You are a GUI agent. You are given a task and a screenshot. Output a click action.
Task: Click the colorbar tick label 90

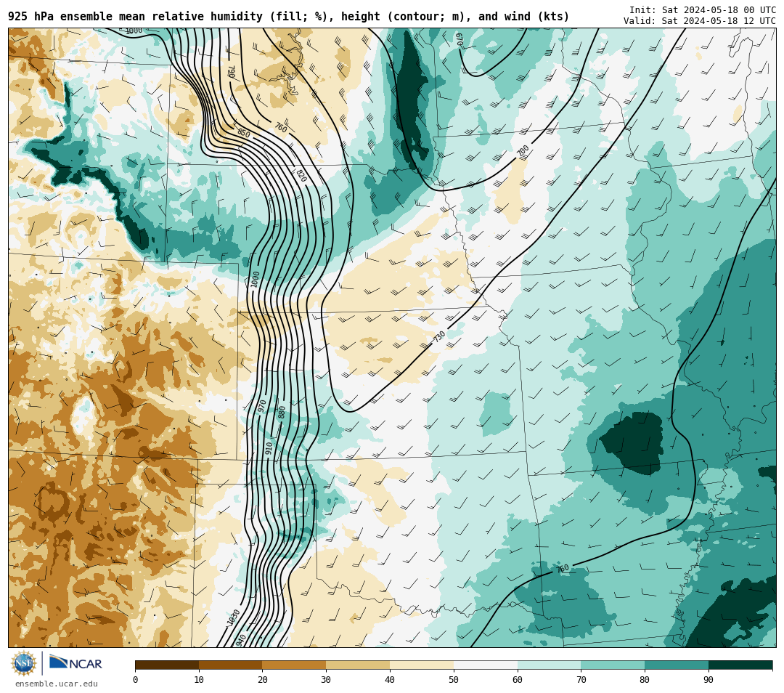(709, 679)
